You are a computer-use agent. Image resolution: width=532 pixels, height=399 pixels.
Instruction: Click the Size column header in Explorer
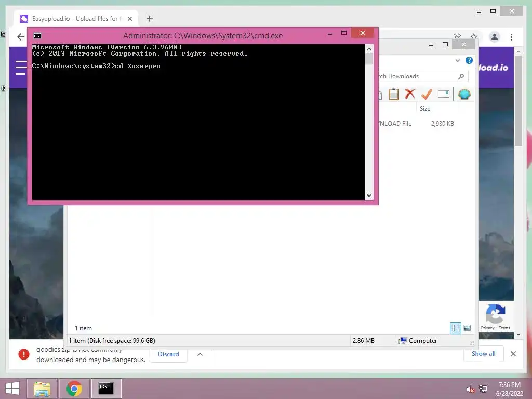click(x=436, y=109)
